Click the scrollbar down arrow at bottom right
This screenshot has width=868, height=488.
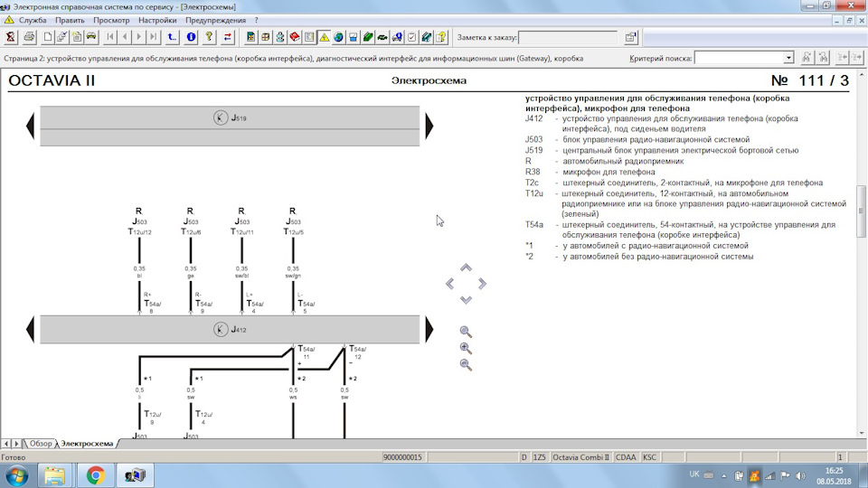(x=861, y=433)
